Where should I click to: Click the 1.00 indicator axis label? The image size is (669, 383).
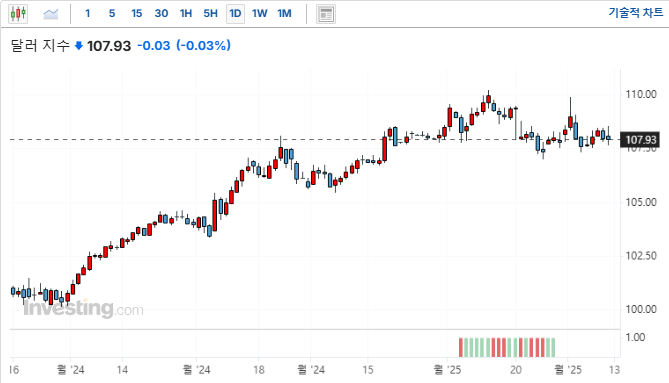point(635,337)
